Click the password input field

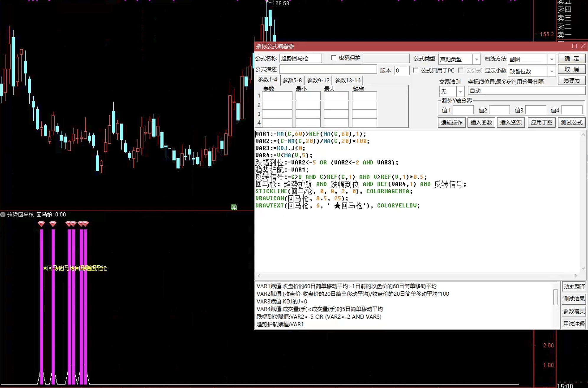click(386, 58)
